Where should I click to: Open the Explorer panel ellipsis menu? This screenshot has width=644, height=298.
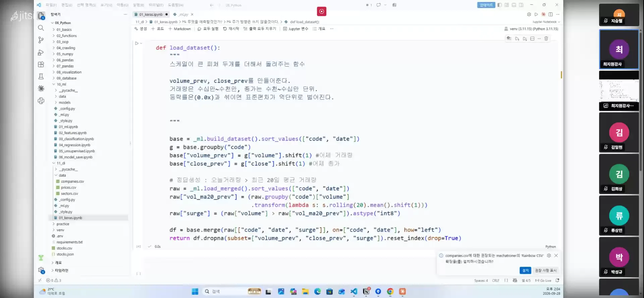[125, 14]
